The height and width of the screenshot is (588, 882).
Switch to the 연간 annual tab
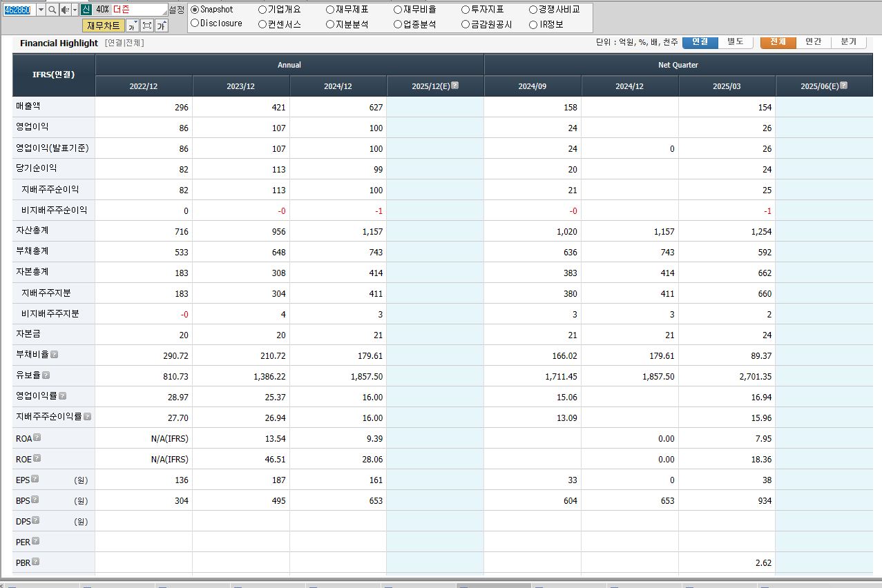[x=814, y=42]
